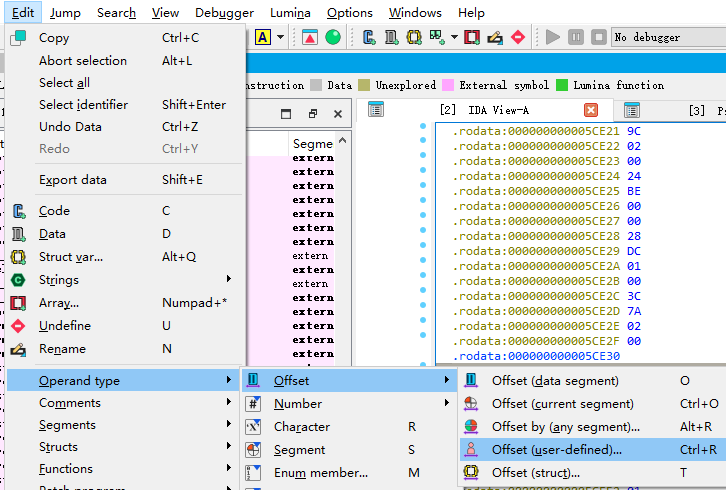Open the Help menu
Screen dimensions: 726x490
(x=471, y=13)
